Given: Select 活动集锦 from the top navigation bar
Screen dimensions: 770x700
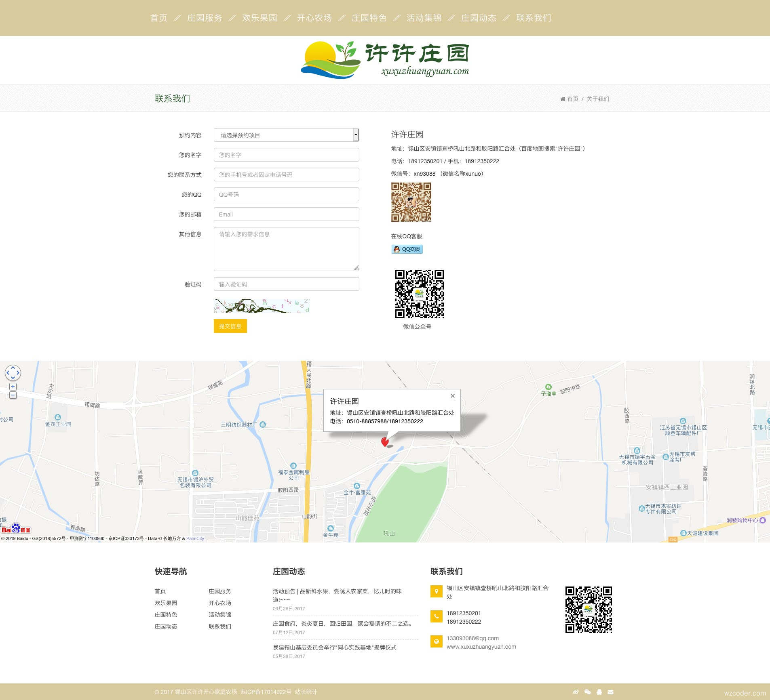Looking at the screenshot, I should (x=424, y=18).
